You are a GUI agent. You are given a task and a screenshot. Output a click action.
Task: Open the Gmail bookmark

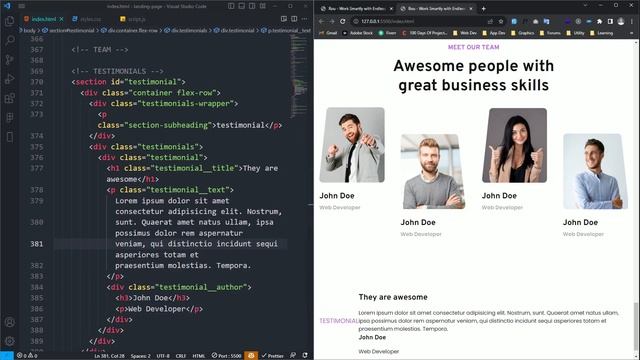tap(328, 33)
